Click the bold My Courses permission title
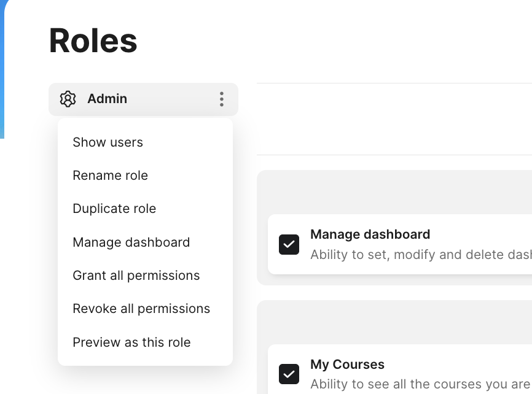The image size is (532, 394). click(347, 365)
